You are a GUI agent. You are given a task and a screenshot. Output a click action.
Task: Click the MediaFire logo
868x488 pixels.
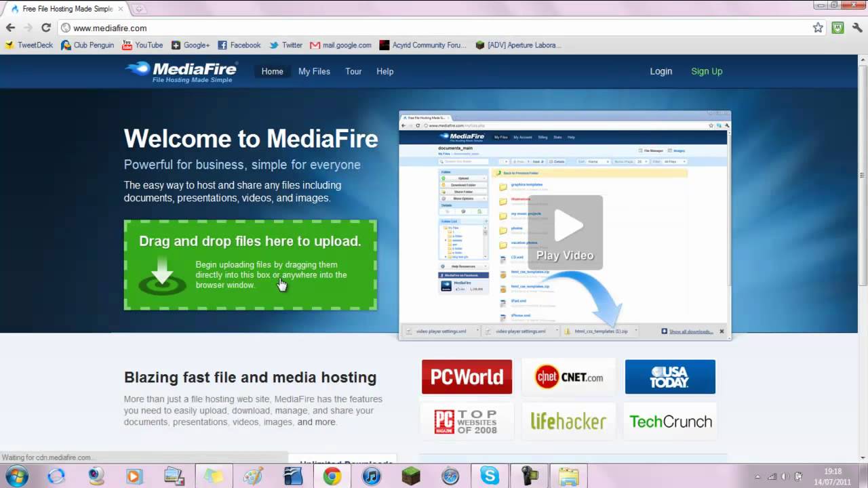click(181, 72)
